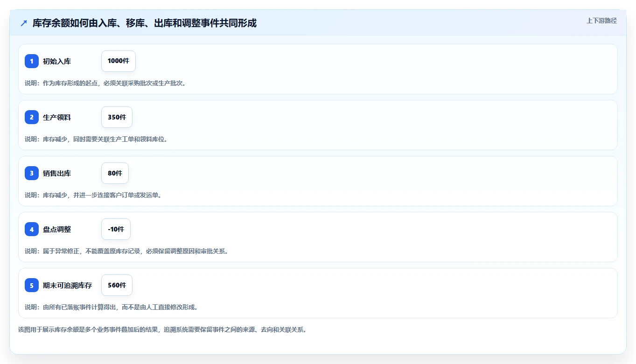
Task: Click the 上下游路径 label
Action: 601,21
